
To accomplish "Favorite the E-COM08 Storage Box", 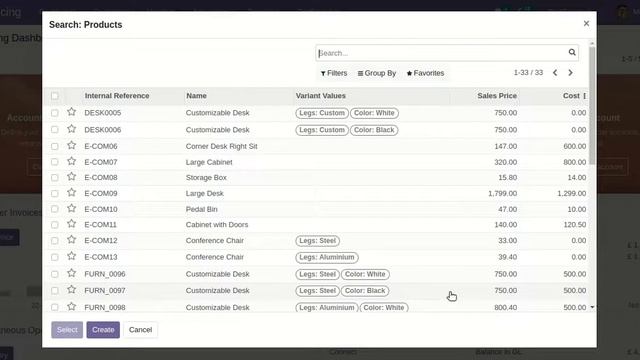I will (x=71, y=177).
